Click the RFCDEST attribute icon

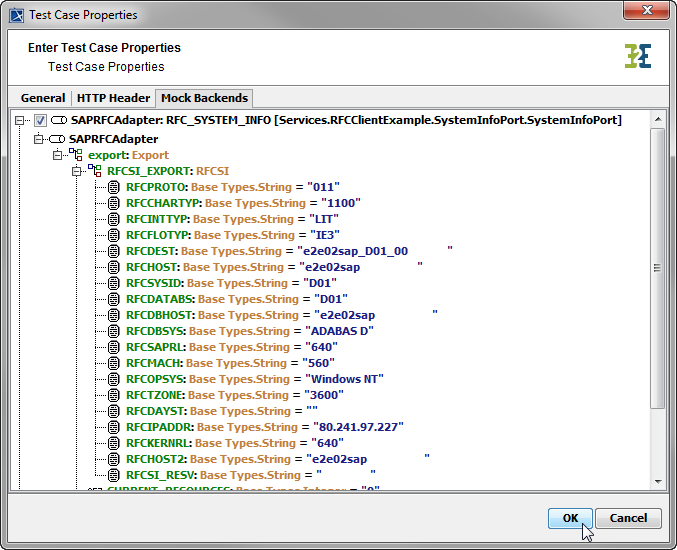114,251
